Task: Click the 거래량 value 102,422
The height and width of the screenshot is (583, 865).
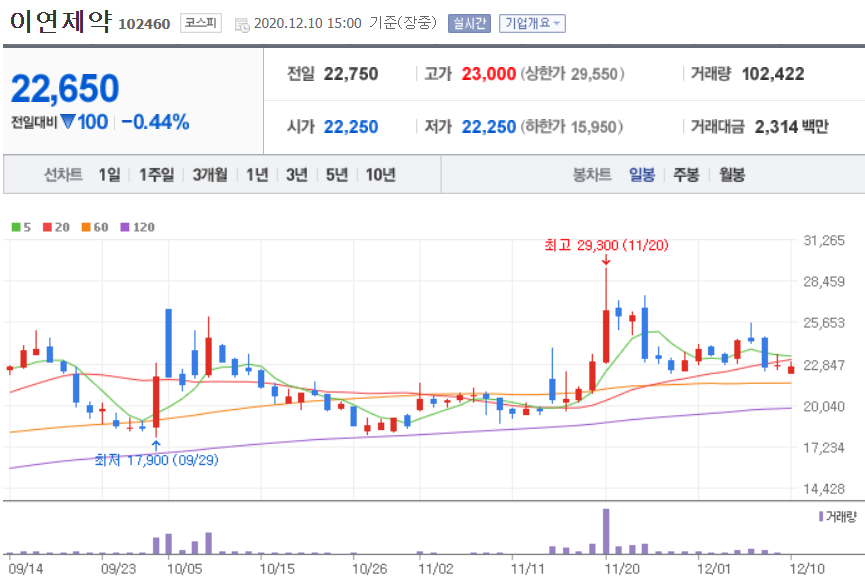Action: [773, 74]
